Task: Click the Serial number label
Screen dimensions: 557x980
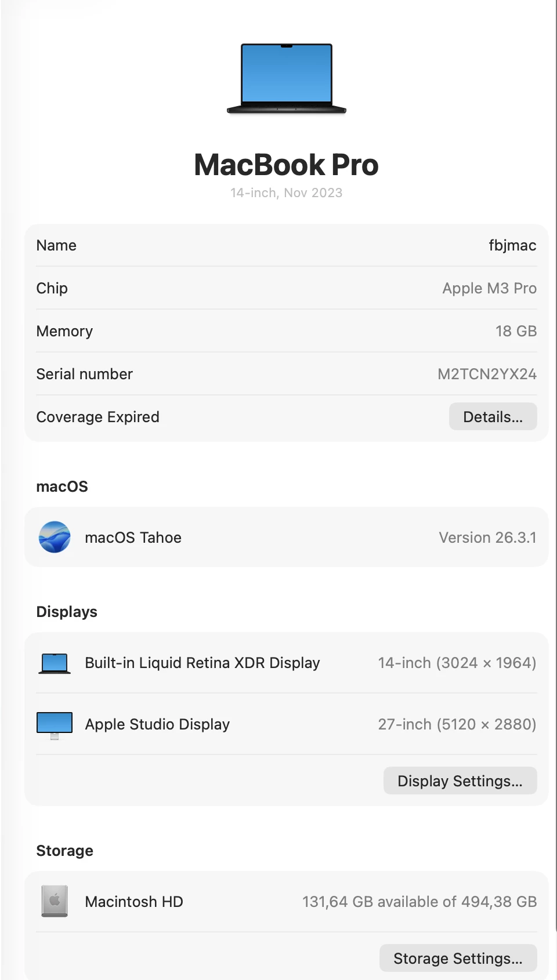Action: click(x=85, y=374)
